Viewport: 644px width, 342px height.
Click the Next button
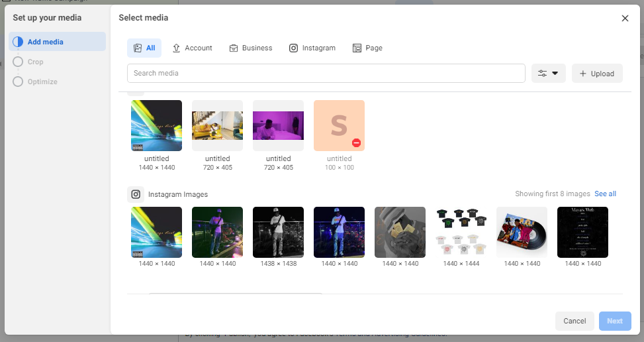[615, 321]
